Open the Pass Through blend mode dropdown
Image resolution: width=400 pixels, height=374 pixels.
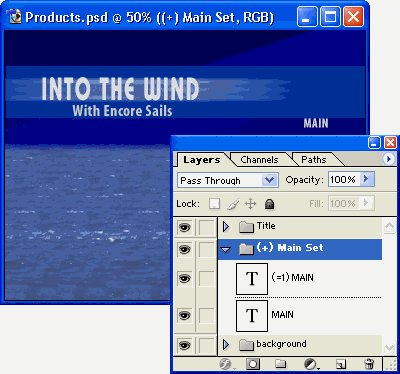click(x=269, y=180)
